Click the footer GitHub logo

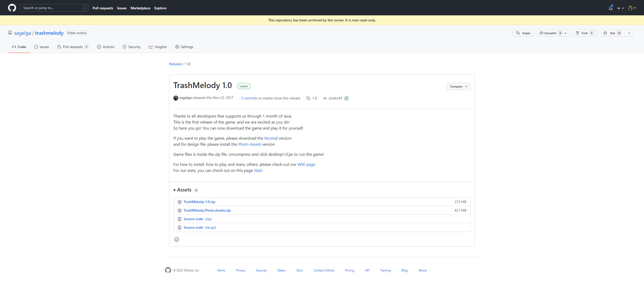tap(168, 270)
